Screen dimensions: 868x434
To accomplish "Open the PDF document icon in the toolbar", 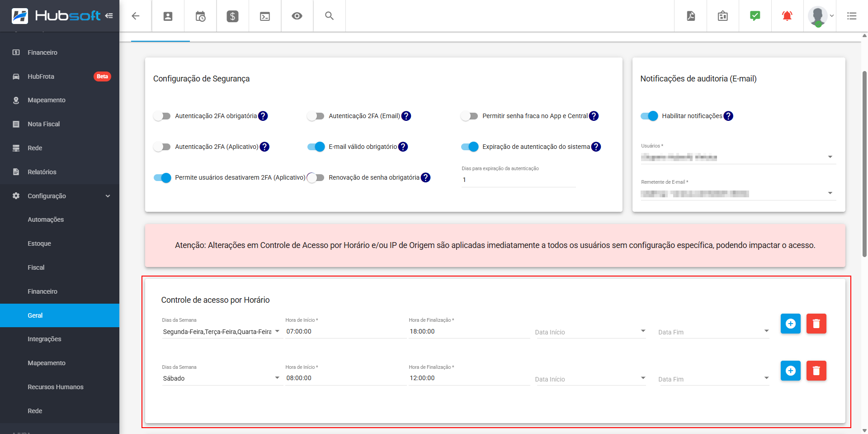I will click(x=691, y=16).
